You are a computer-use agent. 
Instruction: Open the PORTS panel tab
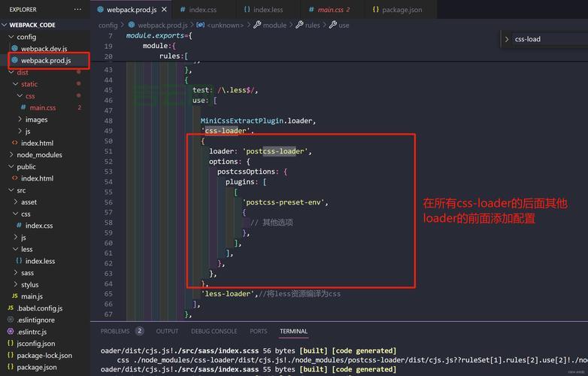click(259, 332)
